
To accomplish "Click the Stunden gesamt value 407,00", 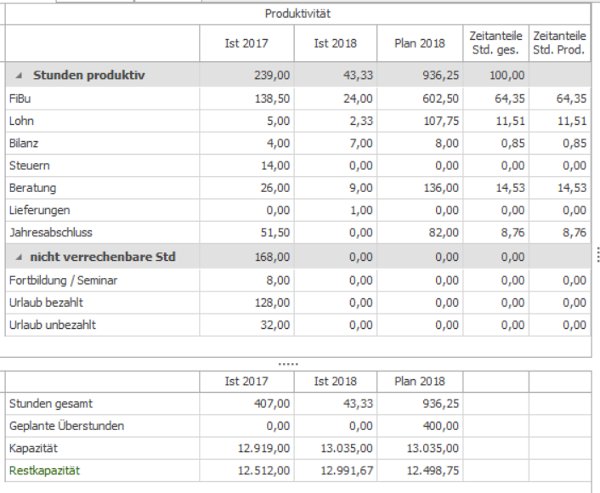I will pyautogui.click(x=272, y=404).
